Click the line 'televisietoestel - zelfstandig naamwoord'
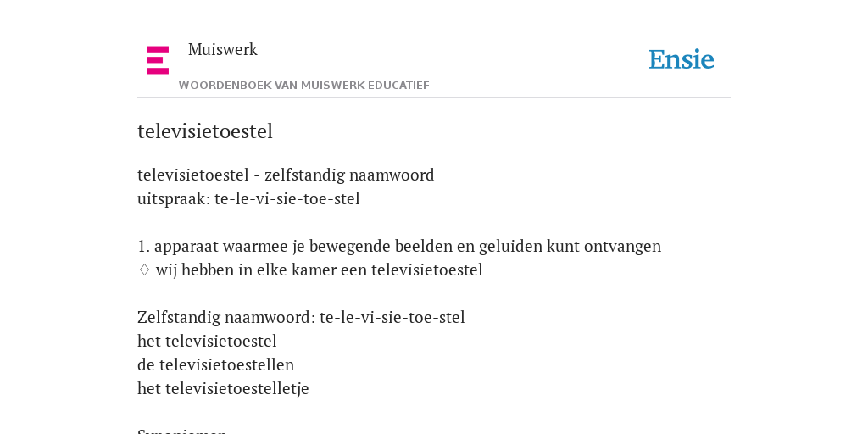Image resolution: width=868 pixels, height=434 pixels. coord(286,175)
